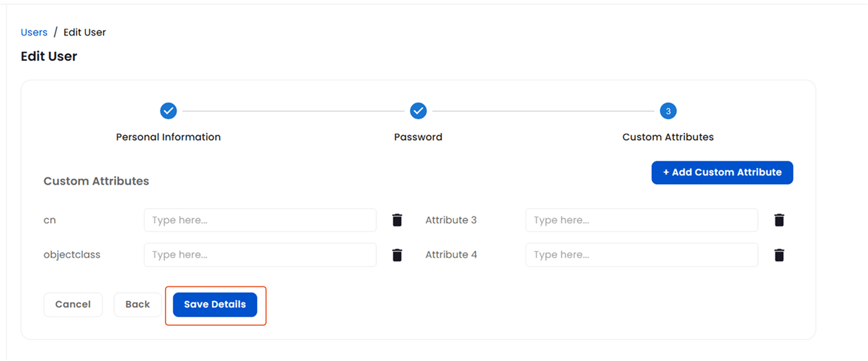Delete the objectclass attribute using its trash icon
The height and width of the screenshot is (361, 868).
pyautogui.click(x=397, y=255)
